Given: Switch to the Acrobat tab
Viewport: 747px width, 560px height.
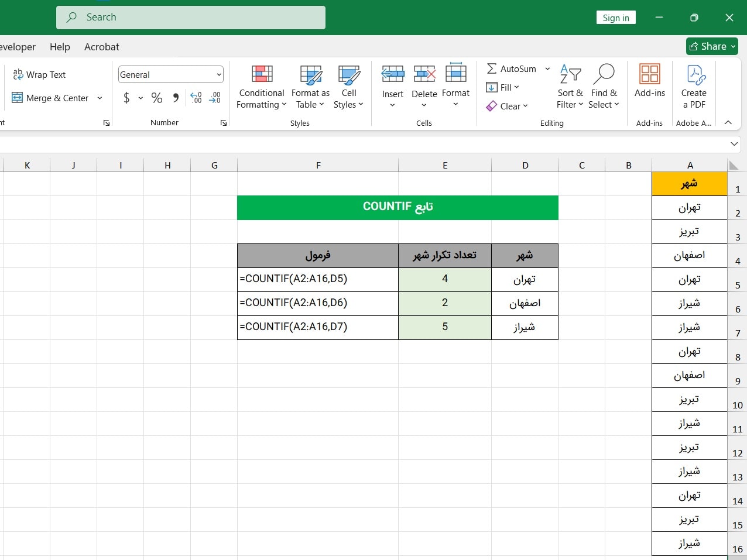Looking at the screenshot, I should pyautogui.click(x=101, y=47).
